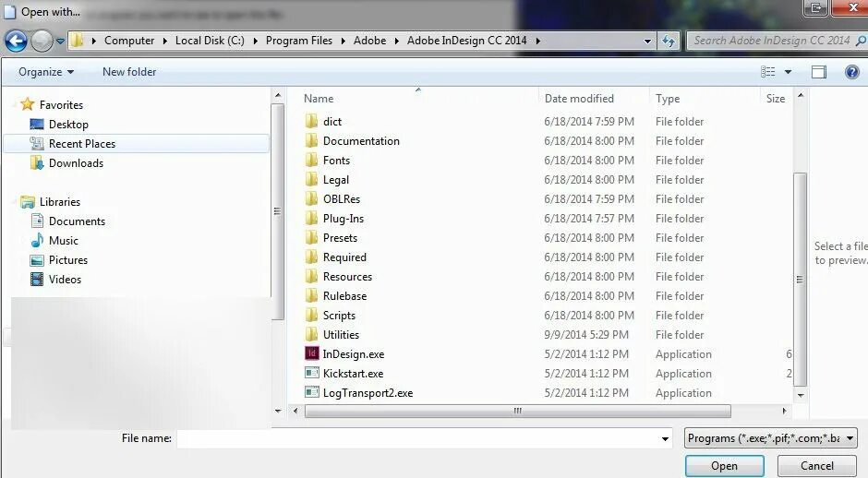Select the InDesign.exe application icon

[x=312, y=353]
